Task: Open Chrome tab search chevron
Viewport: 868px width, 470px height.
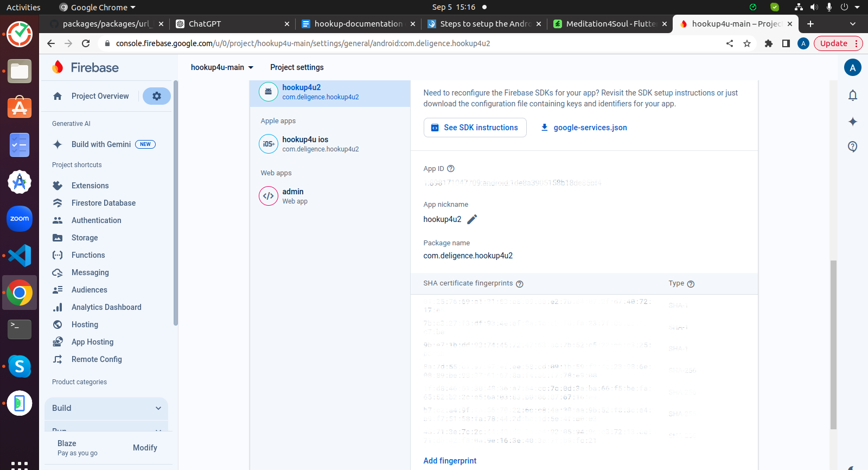Action: pos(853,24)
